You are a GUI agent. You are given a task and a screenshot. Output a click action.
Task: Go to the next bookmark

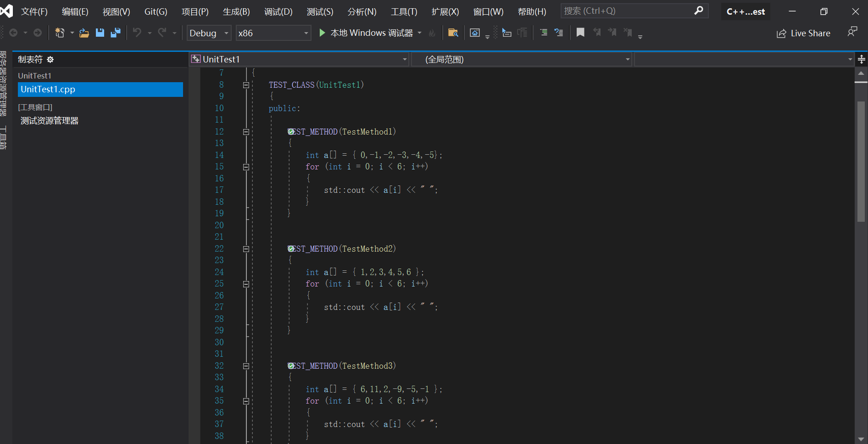pyautogui.click(x=612, y=33)
